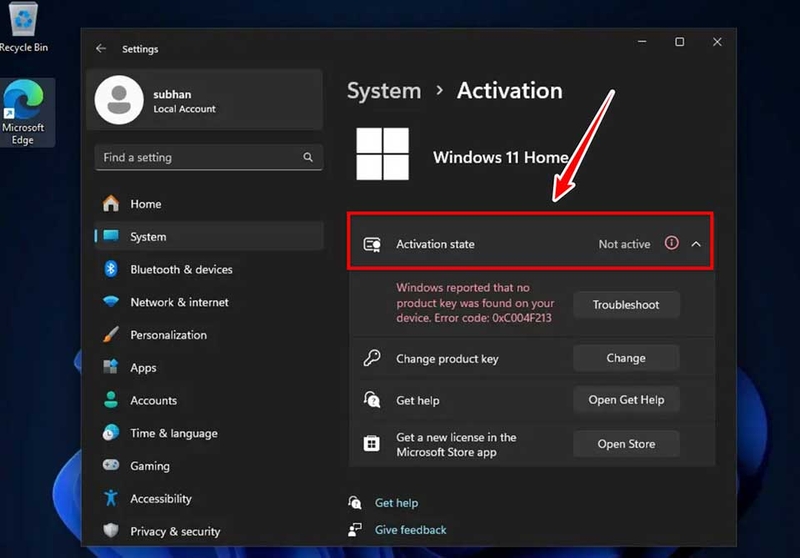This screenshot has width=800, height=558.
Task: Click the Privacy & security shield icon
Action: click(x=111, y=530)
